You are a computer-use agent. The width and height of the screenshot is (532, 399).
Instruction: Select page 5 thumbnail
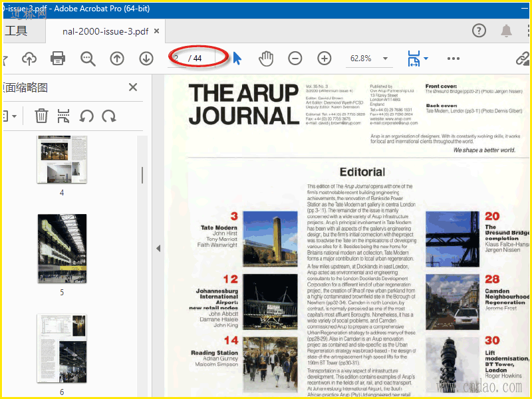62,249
